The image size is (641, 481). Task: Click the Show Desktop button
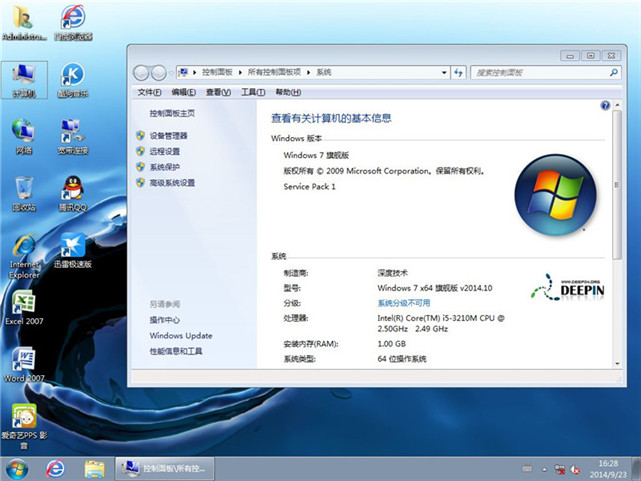[x=637, y=469]
